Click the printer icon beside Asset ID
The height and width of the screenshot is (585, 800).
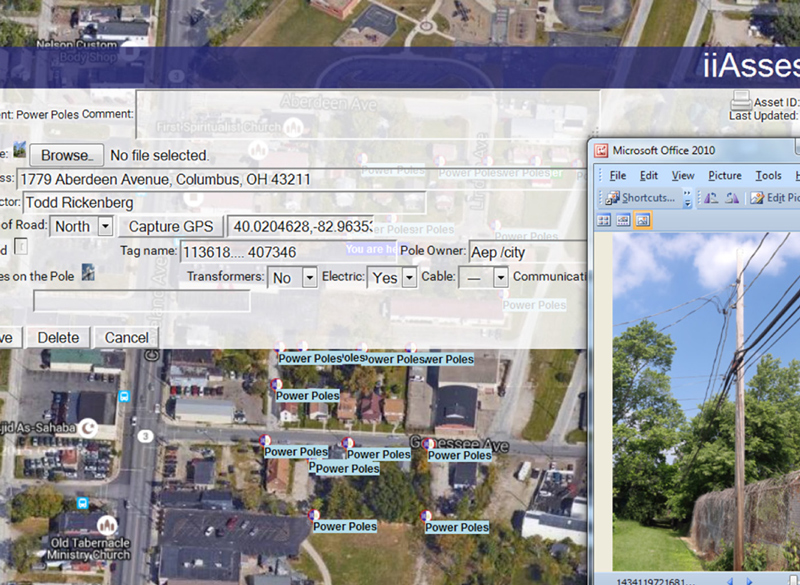[x=740, y=100]
